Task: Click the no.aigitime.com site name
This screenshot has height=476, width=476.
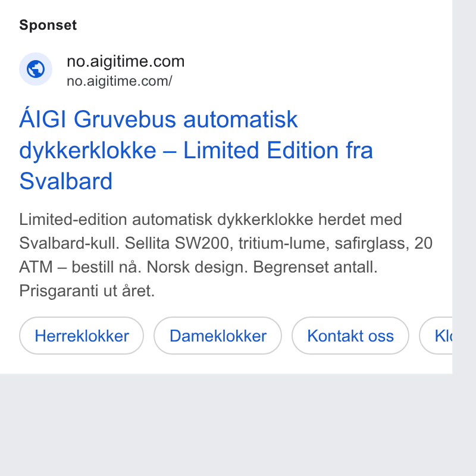Action: (126, 61)
